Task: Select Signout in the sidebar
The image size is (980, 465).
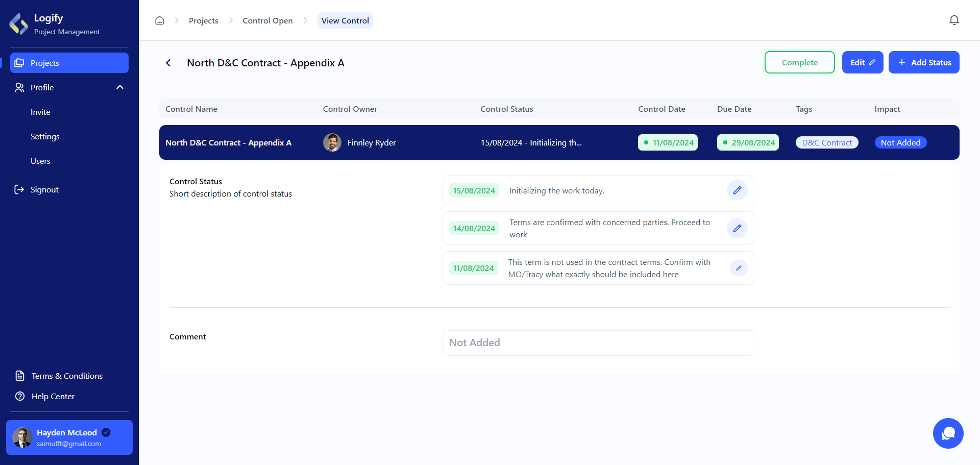Action: pos(44,189)
